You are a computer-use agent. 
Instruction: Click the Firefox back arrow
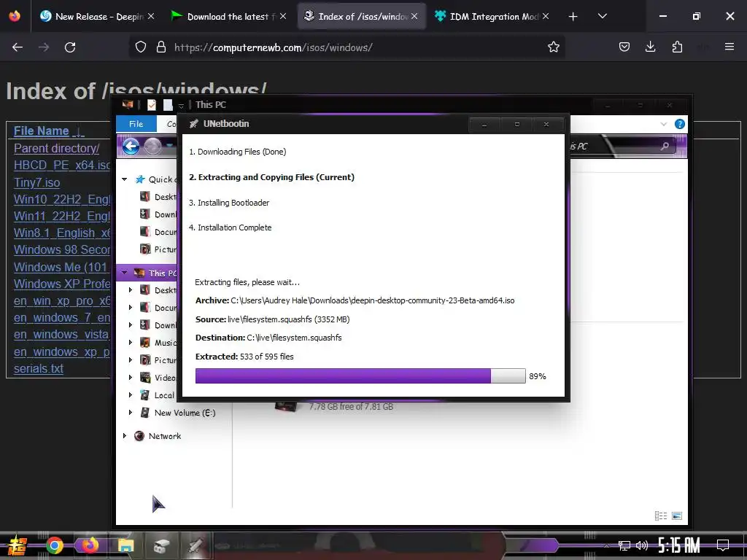(x=18, y=47)
